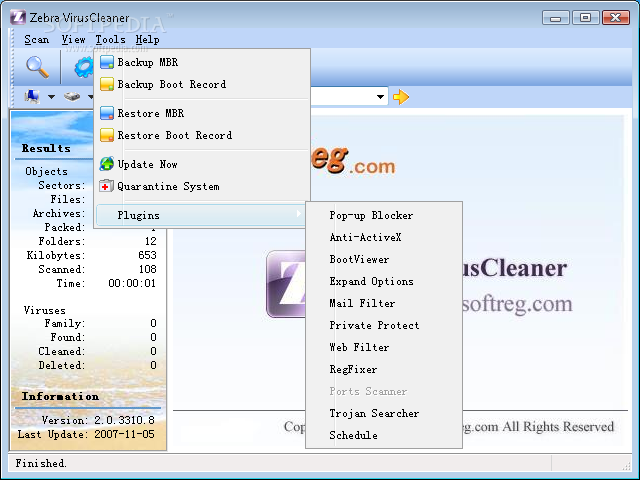This screenshot has height=480, width=640.
Task: Launch Trojan Searcher plugin
Action: [384, 413]
